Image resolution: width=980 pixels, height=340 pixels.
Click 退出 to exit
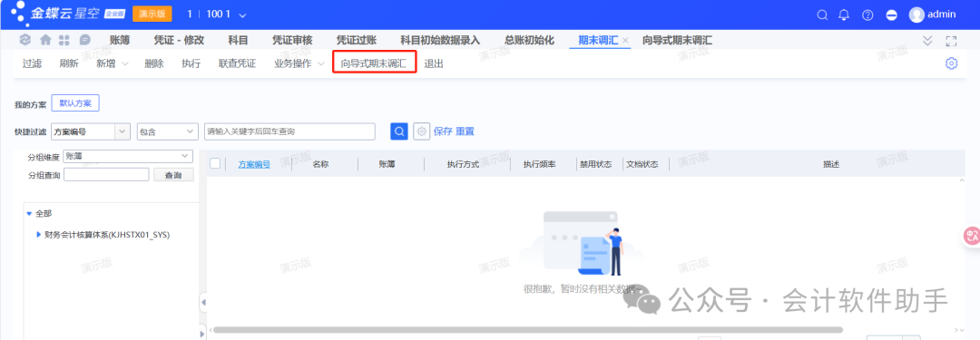coord(434,63)
